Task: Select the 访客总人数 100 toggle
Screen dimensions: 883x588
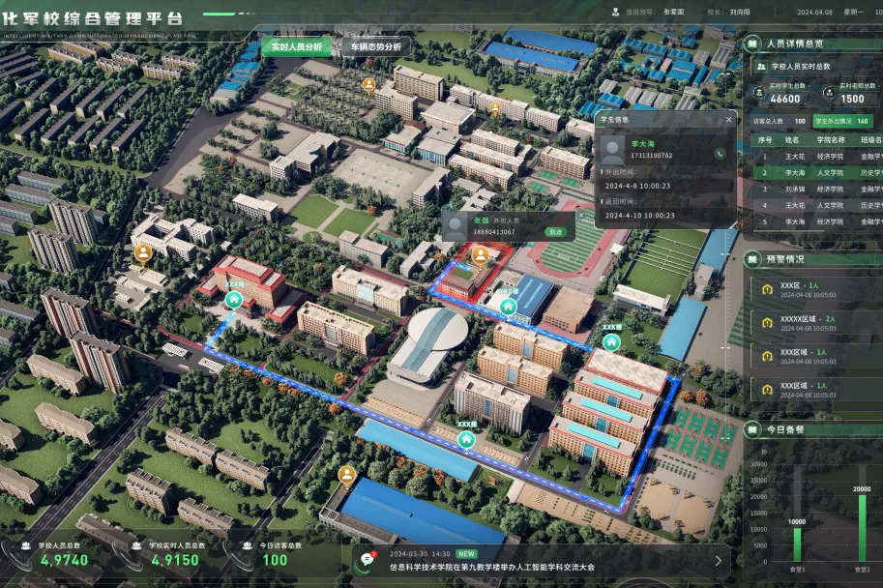Action: tap(779, 122)
